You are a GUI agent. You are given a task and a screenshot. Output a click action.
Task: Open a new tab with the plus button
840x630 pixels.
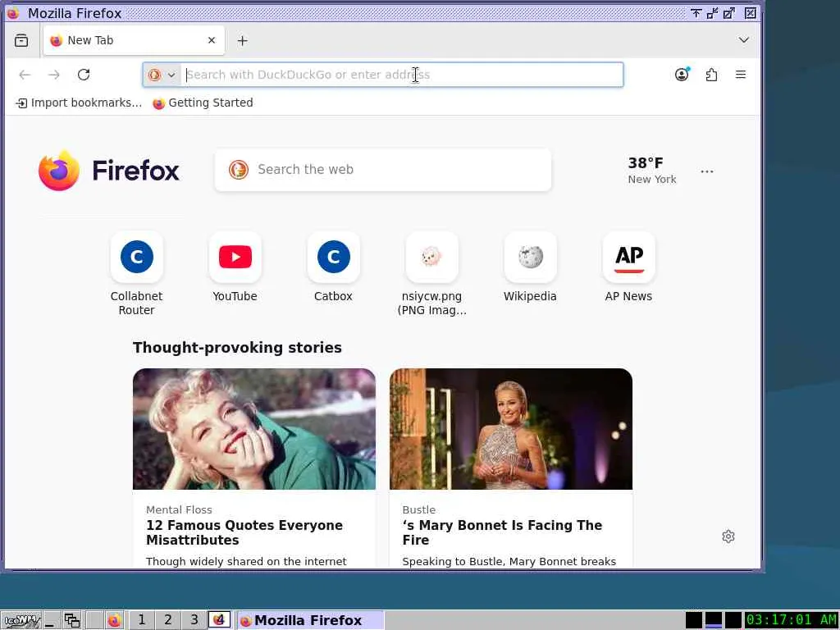pos(242,41)
